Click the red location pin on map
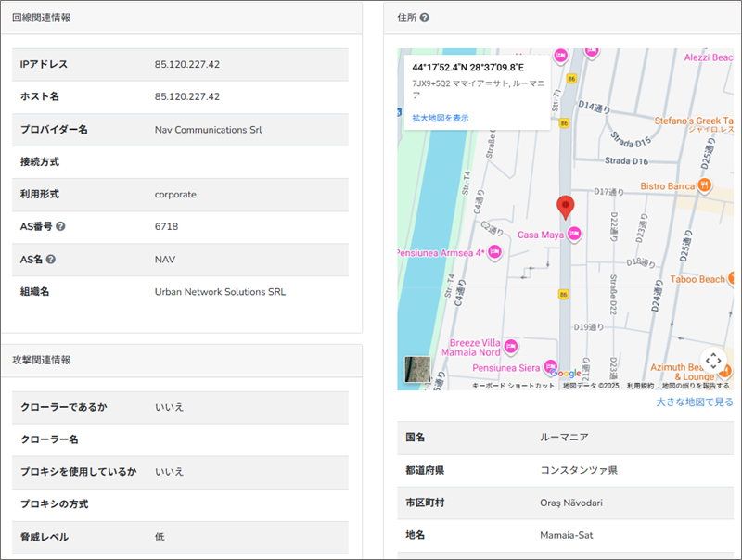This screenshot has height=560, width=742. 565,206
